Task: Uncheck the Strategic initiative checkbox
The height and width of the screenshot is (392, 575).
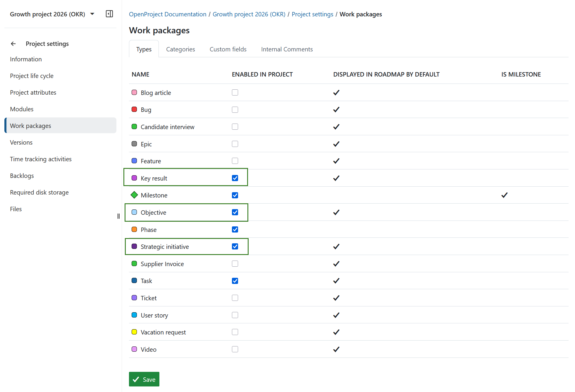Action: [235, 246]
